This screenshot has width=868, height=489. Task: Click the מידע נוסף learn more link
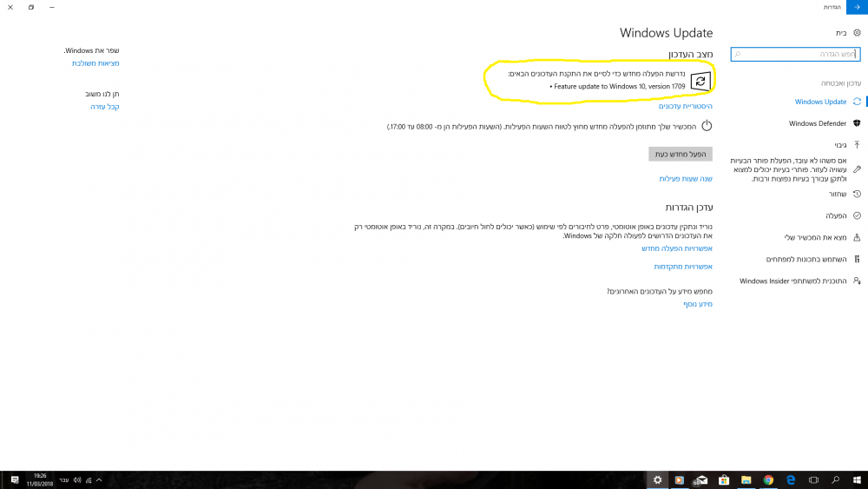pos(698,304)
